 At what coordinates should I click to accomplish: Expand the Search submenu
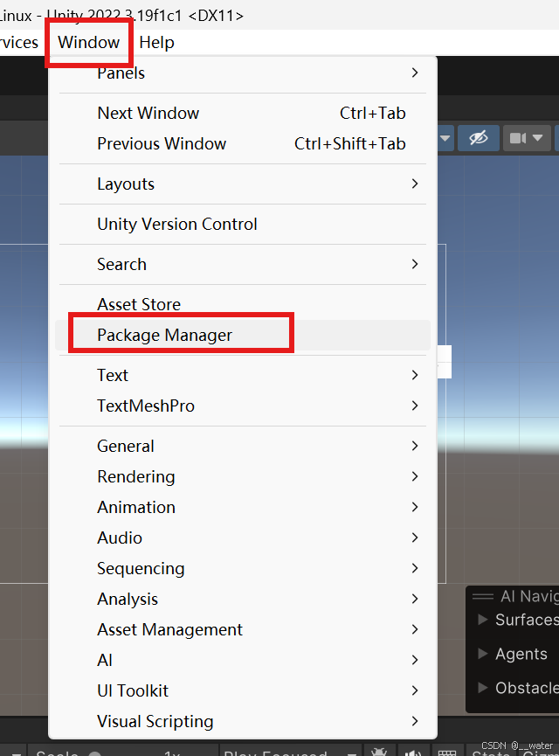click(x=243, y=264)
